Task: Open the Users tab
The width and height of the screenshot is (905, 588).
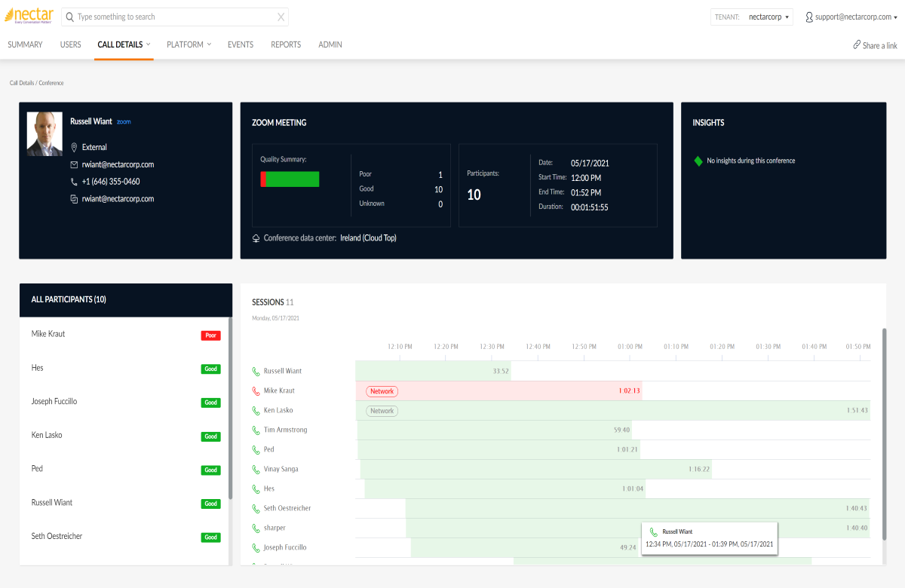Action: pyautogui.click(x=70, y=44)
